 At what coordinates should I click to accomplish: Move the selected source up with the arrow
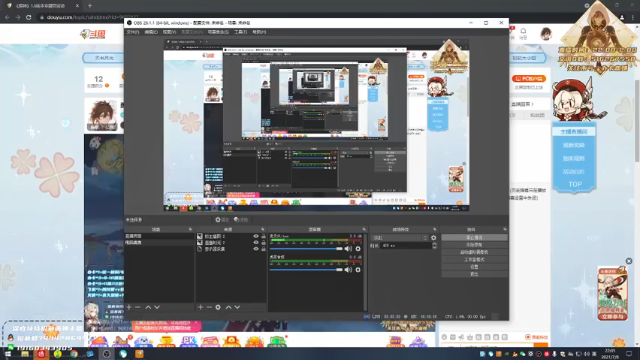229,307
